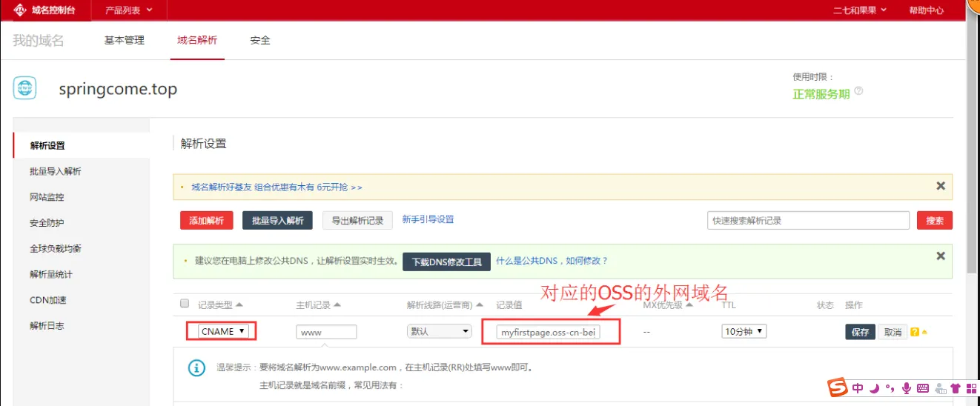Image resolution: width=980 pixels, height=406 pixels.
Task: Click the www host record input field
Action: point(326,332)
